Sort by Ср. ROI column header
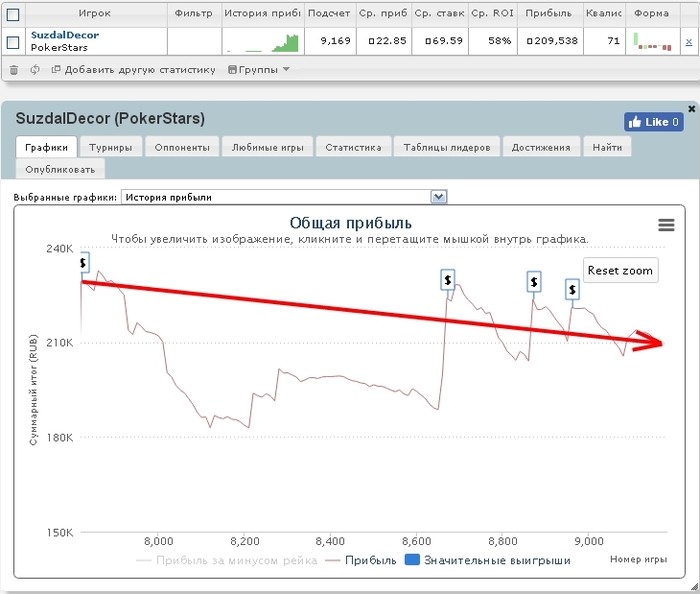 click(493, 13)
